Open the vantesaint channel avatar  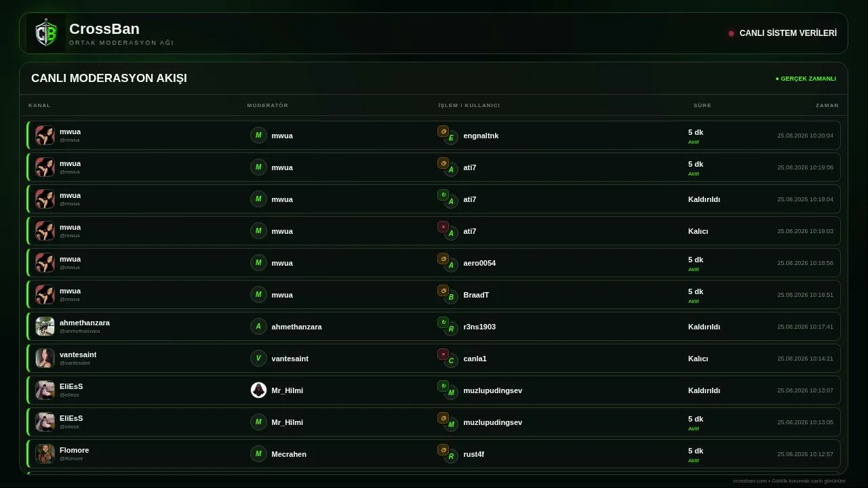point(45,359)
